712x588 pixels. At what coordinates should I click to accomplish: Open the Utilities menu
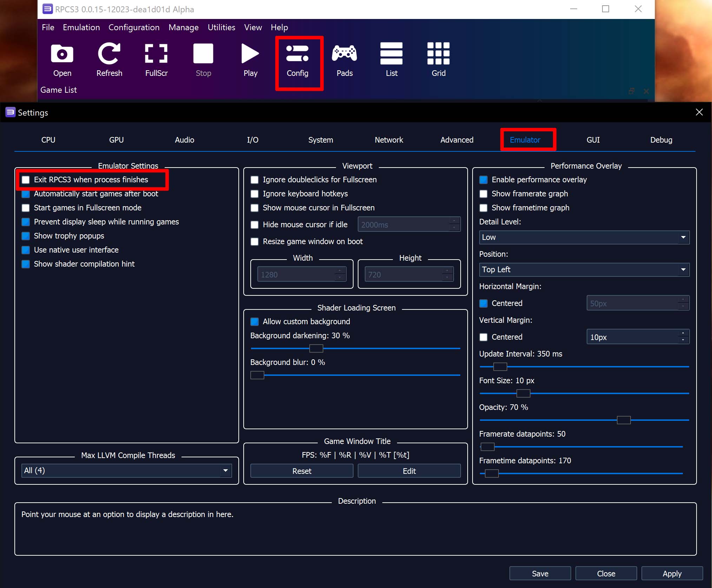pos(222,27)
